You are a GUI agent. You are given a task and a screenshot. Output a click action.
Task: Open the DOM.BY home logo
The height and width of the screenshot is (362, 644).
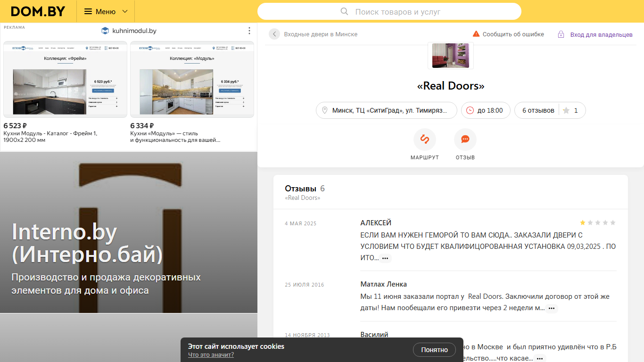tap(38, 11)
